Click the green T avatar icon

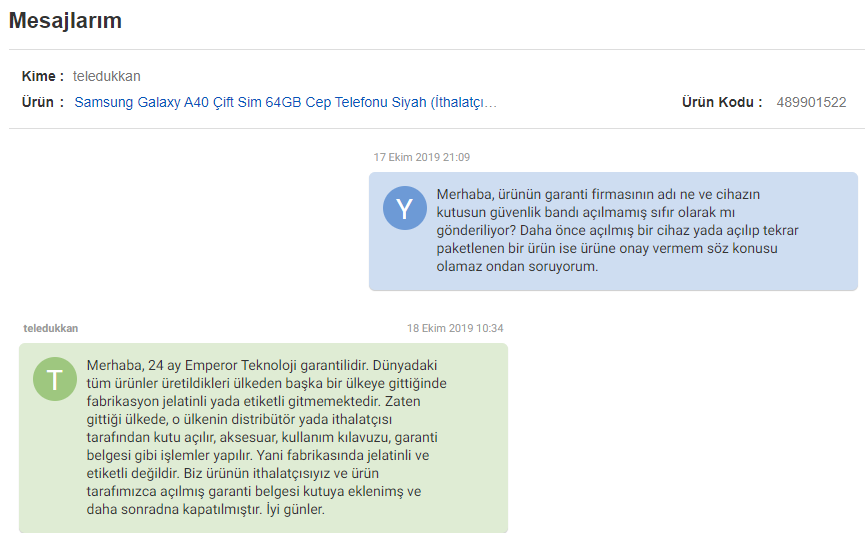point(55,379)
